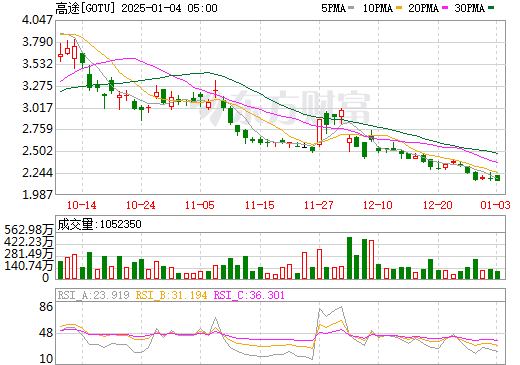Click the volume axis value 281.49万
520x365 pixels.
point(29,254)
